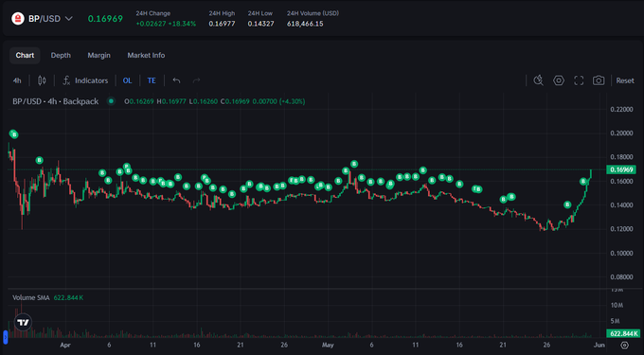644x355 pixels.
Task: Click the Apr date label on time axis
Action: pos(65,346)
